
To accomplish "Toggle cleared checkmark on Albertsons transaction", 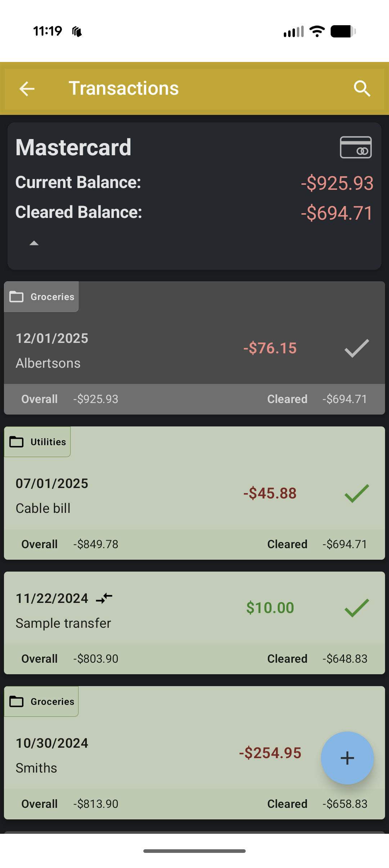I will click(x=357, y=348).
